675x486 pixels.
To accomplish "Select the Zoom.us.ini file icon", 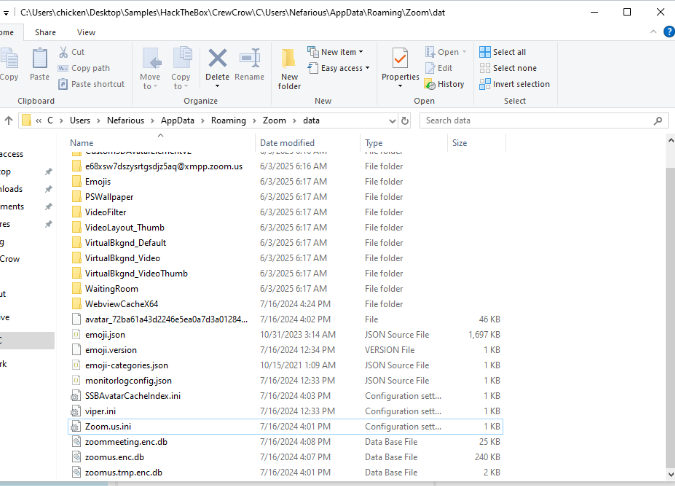I will pyautogui.click(x=76, y=427).
